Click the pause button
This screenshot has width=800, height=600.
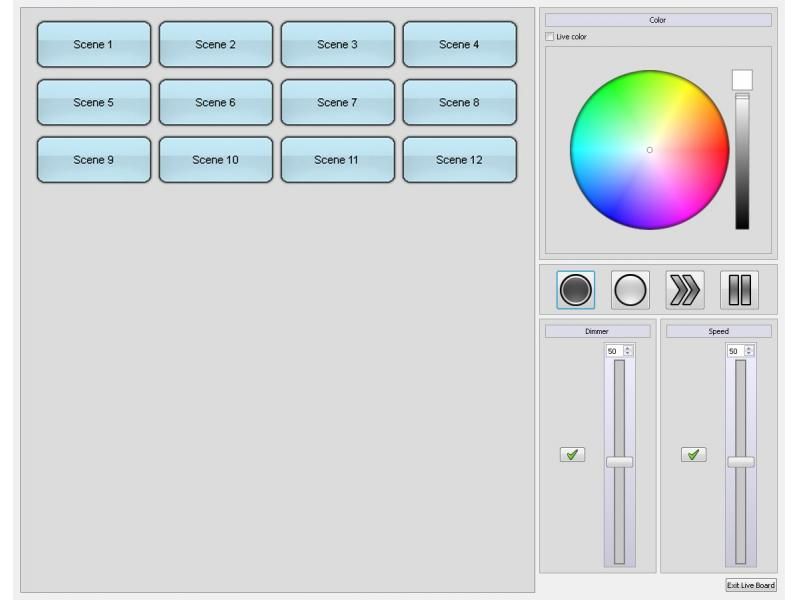click(x=739, y=290)
